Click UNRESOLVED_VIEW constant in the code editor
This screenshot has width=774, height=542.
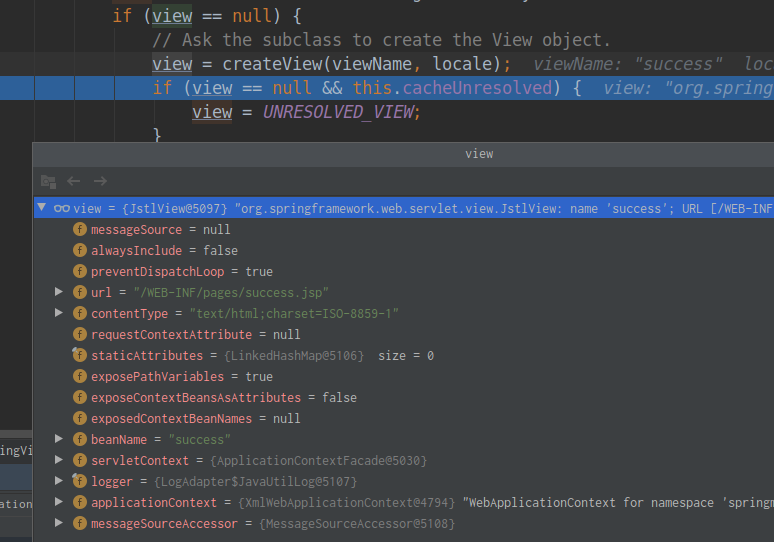click(x=340, y=112)
